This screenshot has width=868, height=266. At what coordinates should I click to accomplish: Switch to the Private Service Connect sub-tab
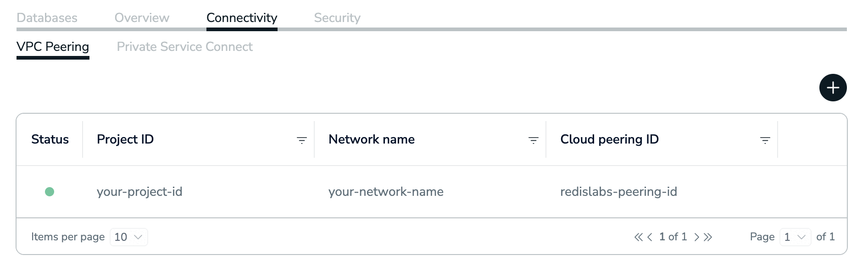[184, 47]
